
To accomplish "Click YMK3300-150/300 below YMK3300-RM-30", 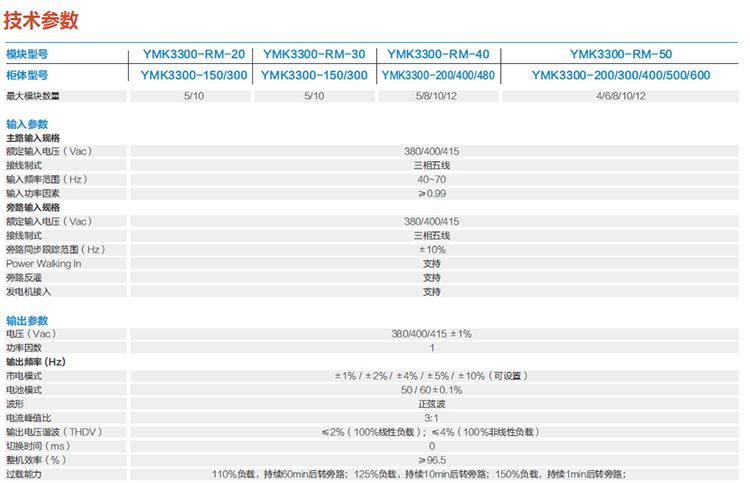I will [314, 75].
